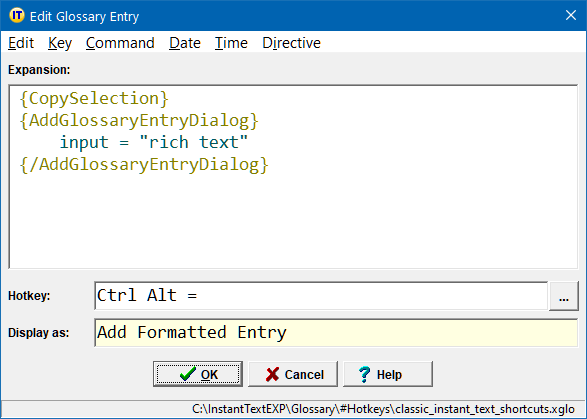Click the Display as: label
Screen dimensions: 587x419
tap(39, 333)
